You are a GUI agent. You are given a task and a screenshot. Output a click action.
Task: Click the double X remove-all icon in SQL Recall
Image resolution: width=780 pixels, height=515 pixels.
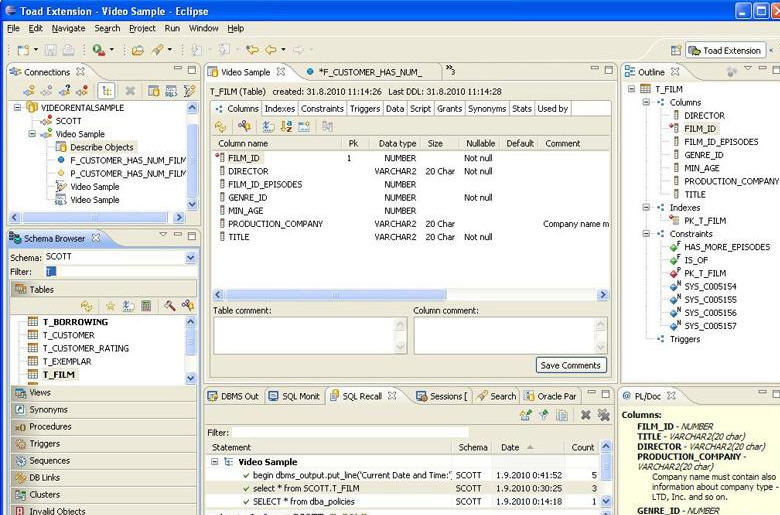point(603,414)
